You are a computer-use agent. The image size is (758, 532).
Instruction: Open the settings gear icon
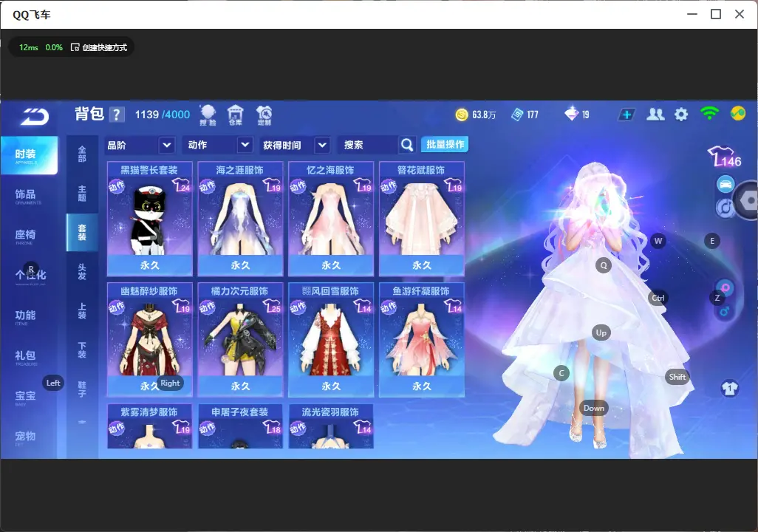(681, 115)
